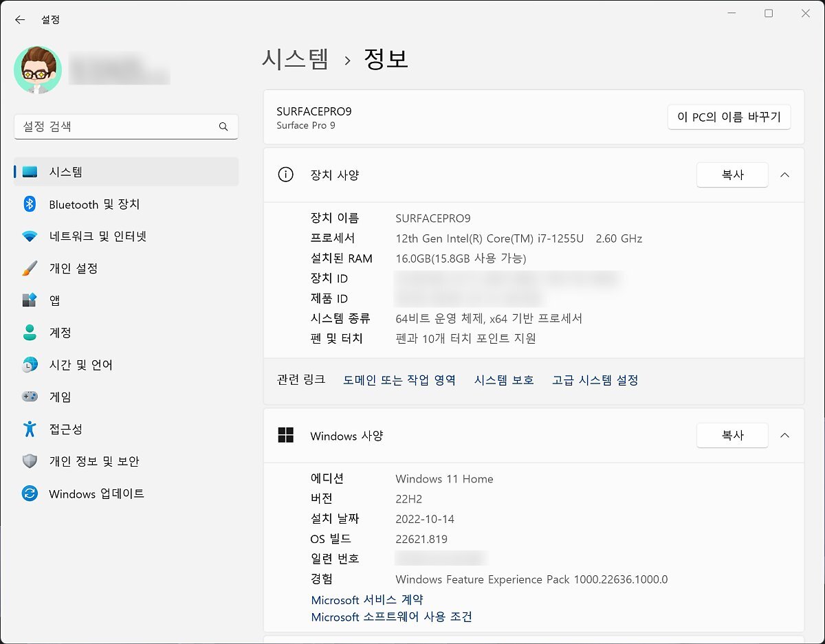Maximize the Settings window
This screenshot has height=644, width=825.
(x=769, y=14)
